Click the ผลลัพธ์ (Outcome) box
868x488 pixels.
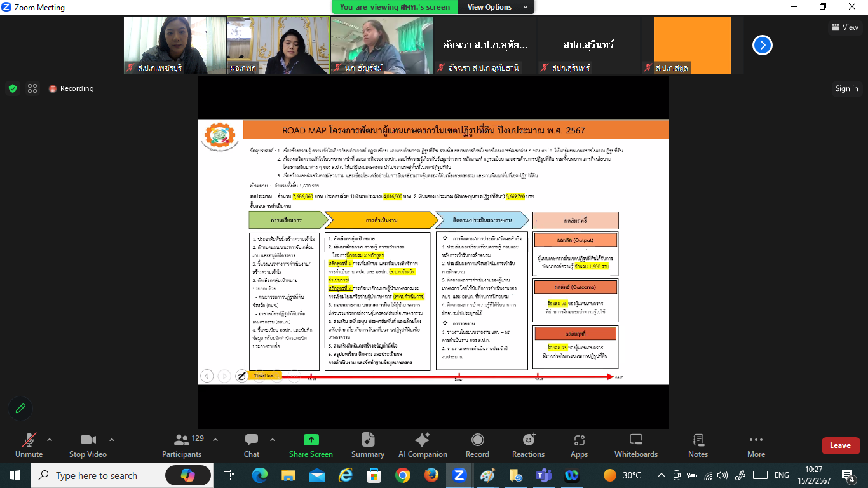[574, 287]
